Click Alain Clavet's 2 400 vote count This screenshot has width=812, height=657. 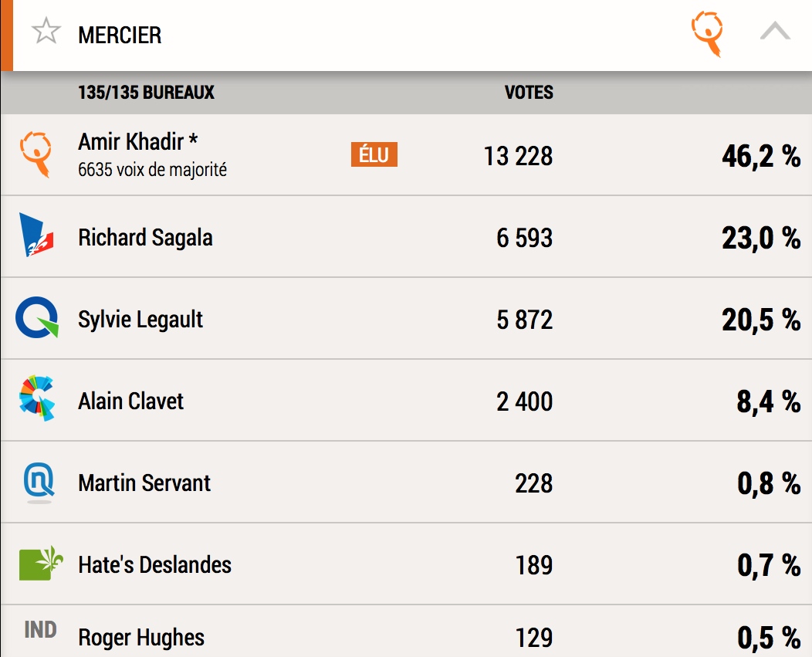point(524,401)
